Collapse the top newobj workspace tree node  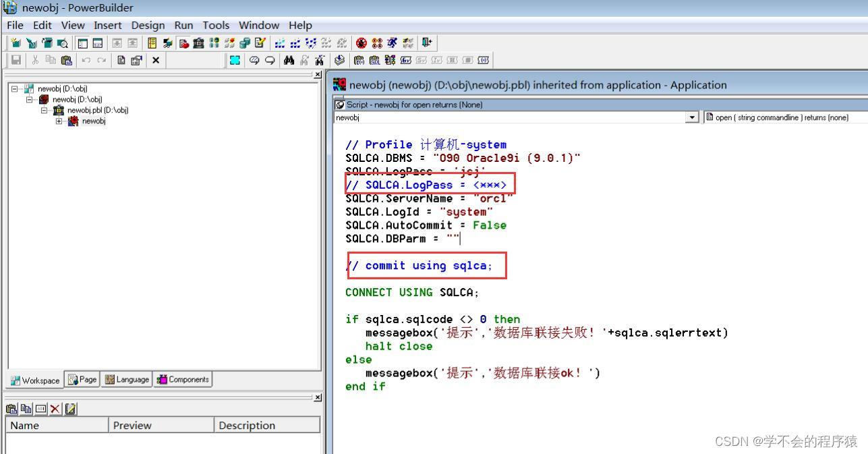tap(15, 88)
